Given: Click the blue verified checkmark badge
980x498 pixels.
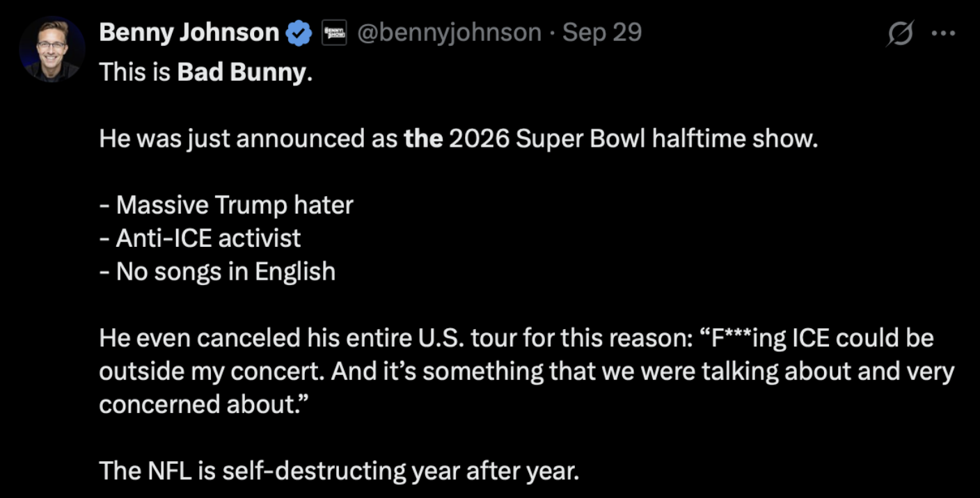Looking at the screenshot, I should pyautogui.click(x=299, y=33).
